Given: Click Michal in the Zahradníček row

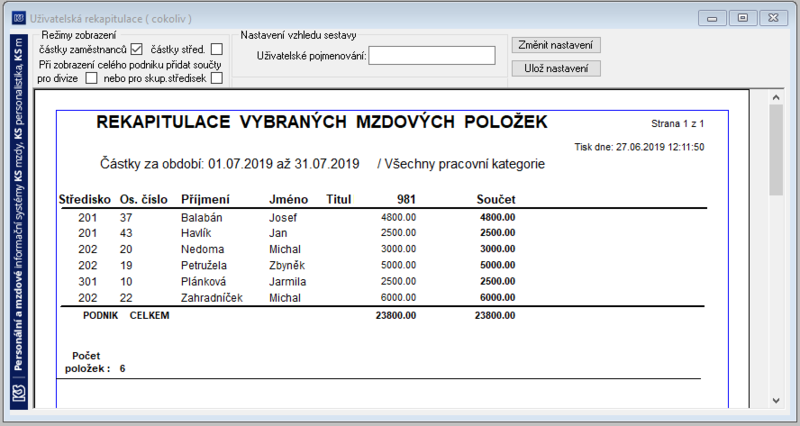Looking at the screenshot, I should coord(285,298).
